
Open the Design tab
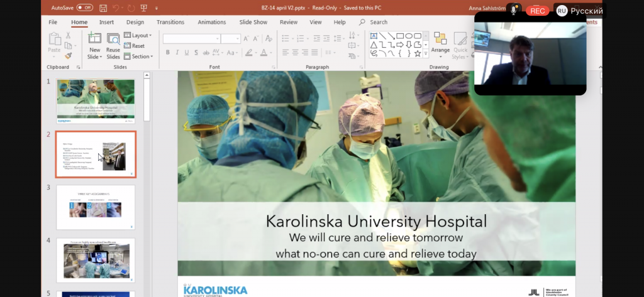pyautogui.click(x=135, y=22)
